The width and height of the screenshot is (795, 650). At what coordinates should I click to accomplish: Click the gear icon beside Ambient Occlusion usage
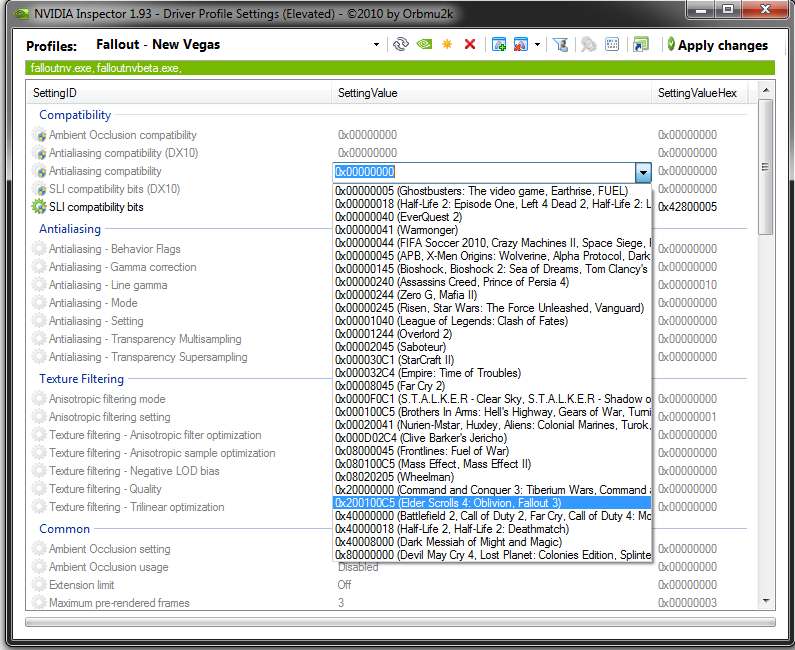(39, 567)
